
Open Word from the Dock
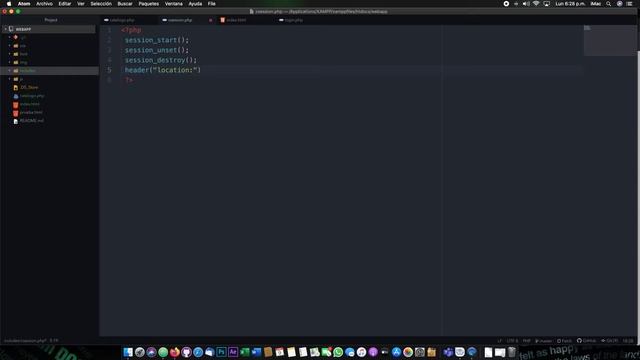point(256,352)
